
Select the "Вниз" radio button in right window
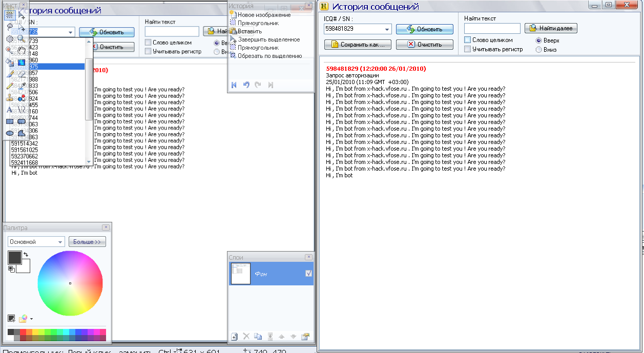tap(539, 50)
